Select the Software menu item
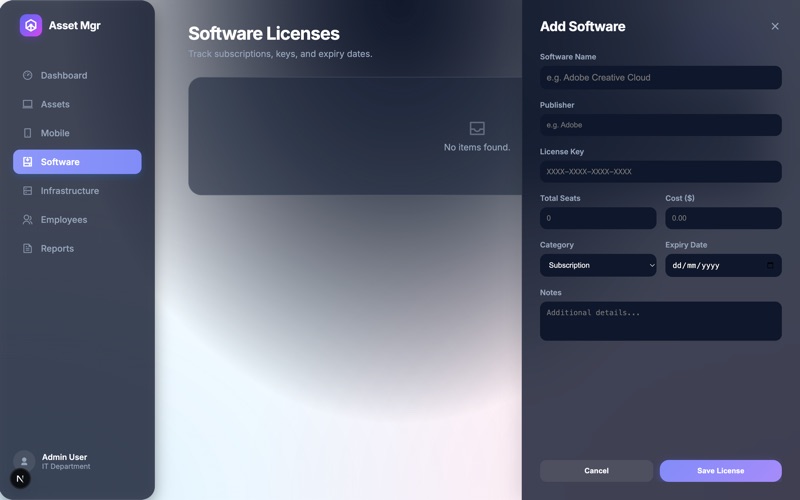The height and width of the screenshot is (500, 800). point(77,162)
